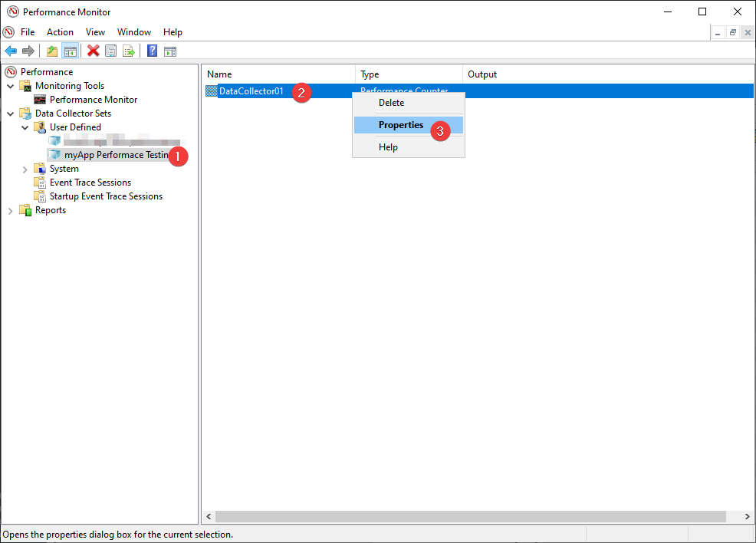This screenshot has width=756, height=543.
Task: Click the Back arrow in the toolbar
Action: 11,51
